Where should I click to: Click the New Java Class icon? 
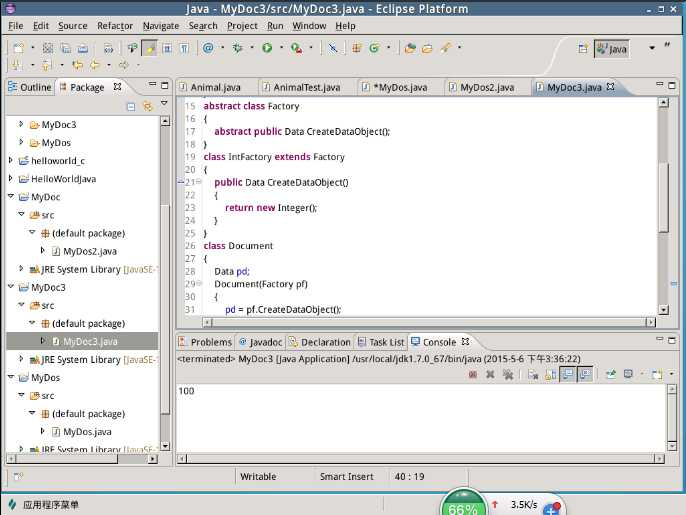[x=374, y=48]
